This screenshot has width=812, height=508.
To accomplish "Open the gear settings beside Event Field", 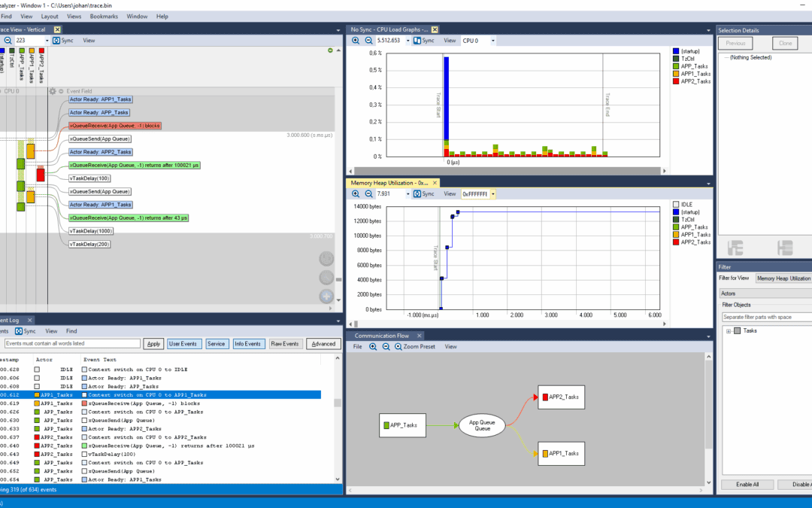I will 53,91.
